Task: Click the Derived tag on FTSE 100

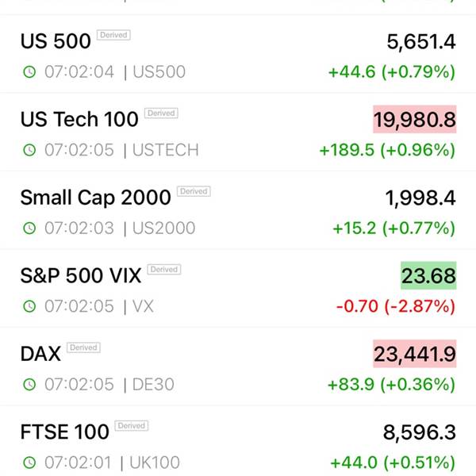Action: coord(132,425)
